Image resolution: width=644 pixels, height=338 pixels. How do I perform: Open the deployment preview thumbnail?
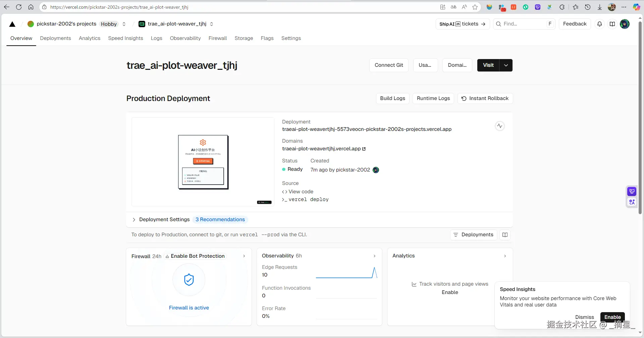pos(203,162)
